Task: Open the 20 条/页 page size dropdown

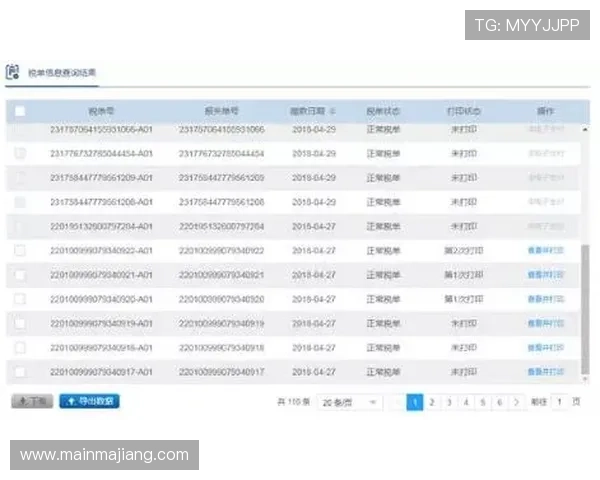Action: pos(350,402)
